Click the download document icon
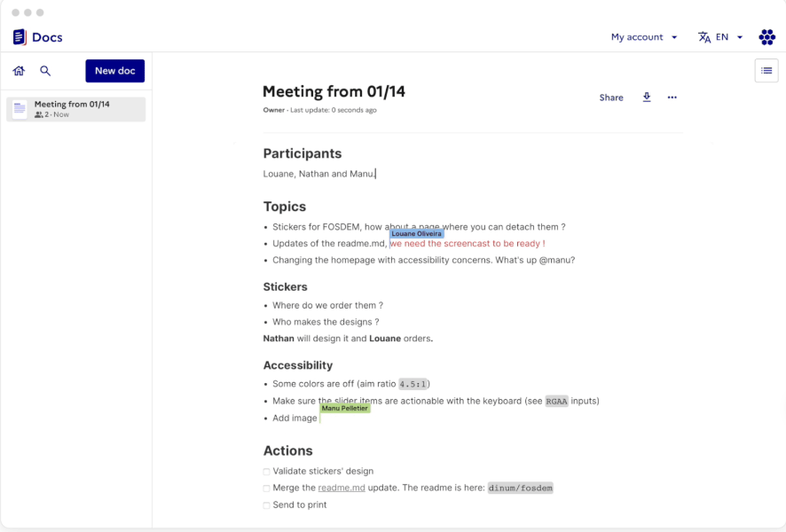 click(x=647, y=98)
